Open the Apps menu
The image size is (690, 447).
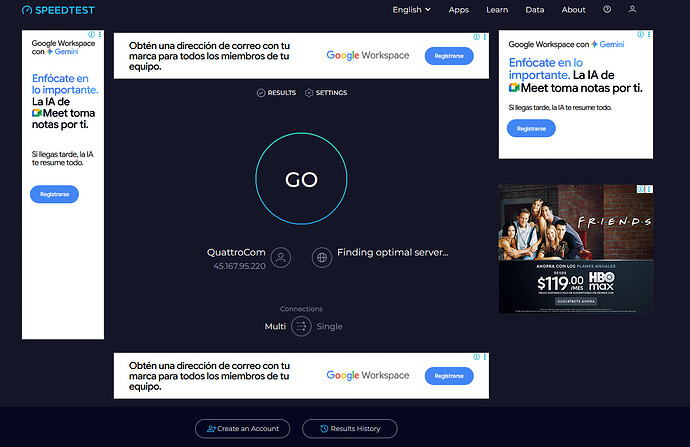pyautogui.click(x=458, y=10)
